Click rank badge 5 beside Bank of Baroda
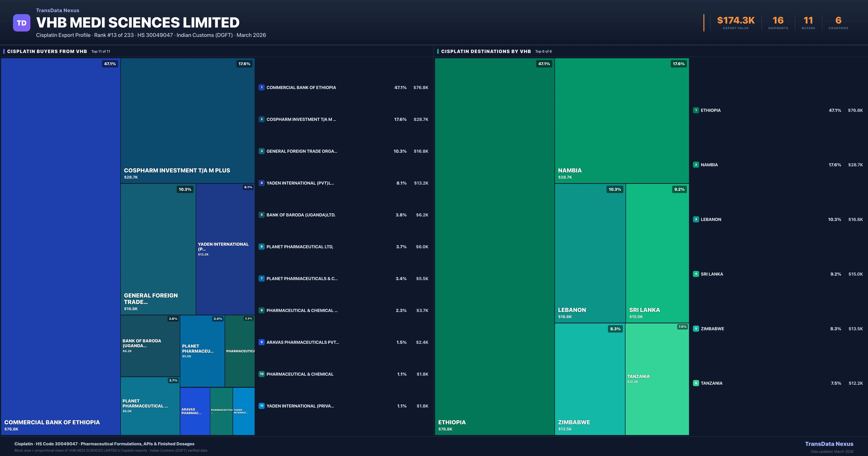This screenshot has height=456, width=868. 261,215
